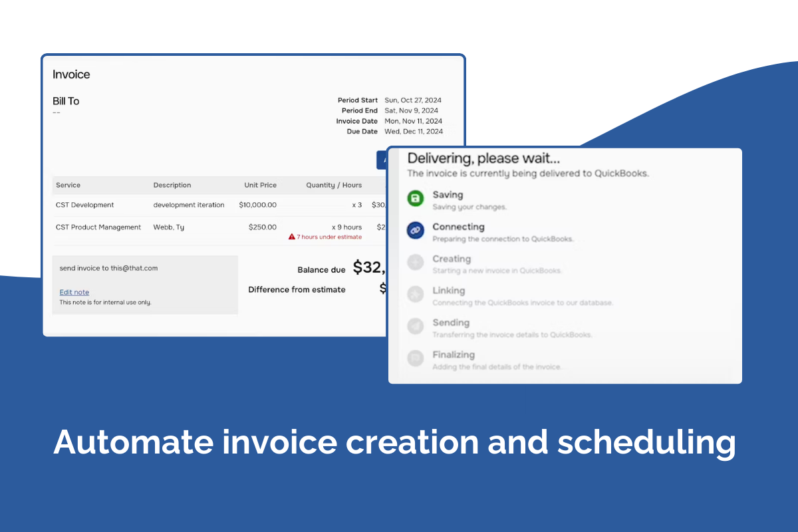Click the Creating step label
The width and height of the screenshot is (798, 532).
click(452, 259)
